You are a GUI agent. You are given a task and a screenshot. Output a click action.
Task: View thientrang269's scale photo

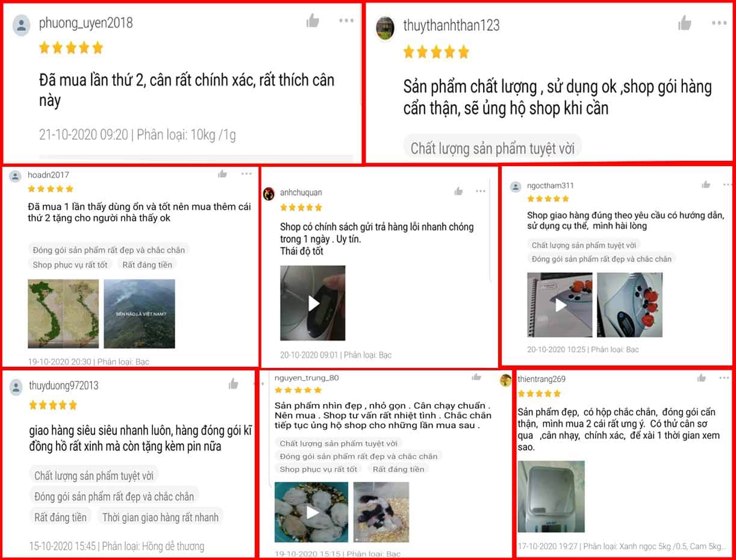pyautogui.click(x=551, y=496)
